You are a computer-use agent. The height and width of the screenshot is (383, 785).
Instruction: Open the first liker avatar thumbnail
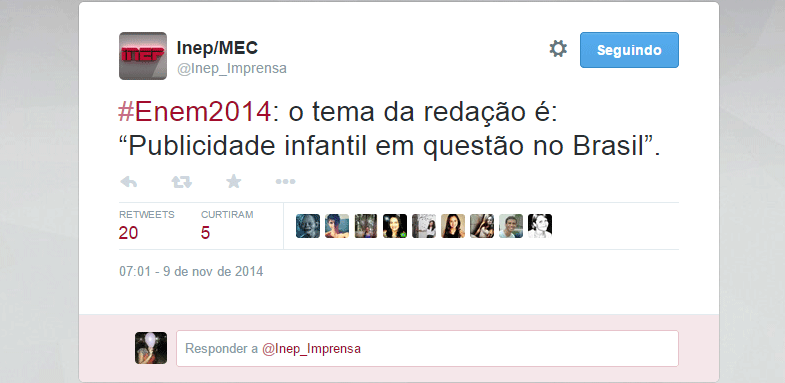tap(308, 226)
